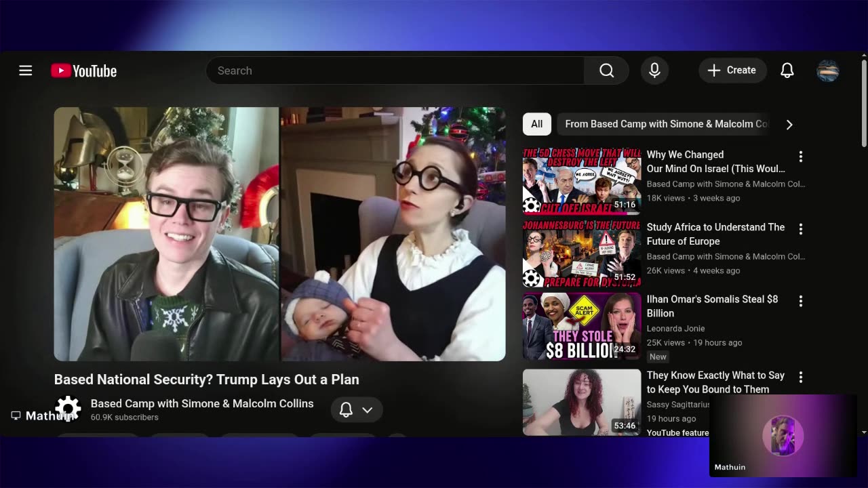Click the 60.9K subscribers text
Viewport: 868px width, 488px height.
pos(125,418)
